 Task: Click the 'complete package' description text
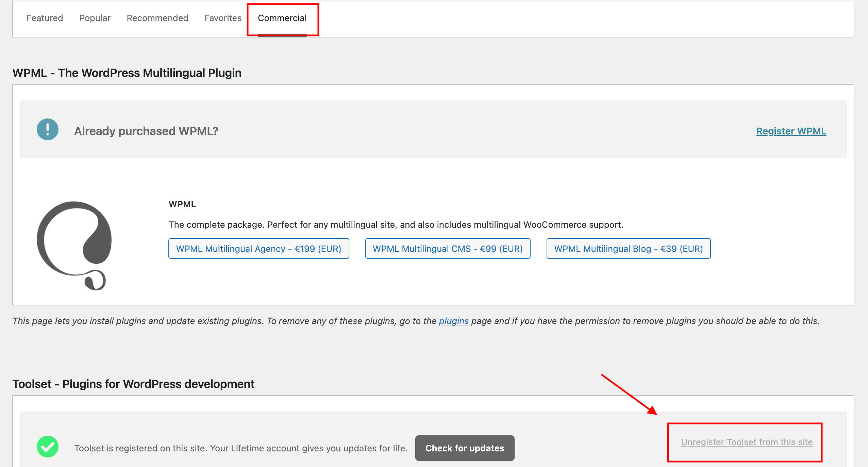[396, 225]
